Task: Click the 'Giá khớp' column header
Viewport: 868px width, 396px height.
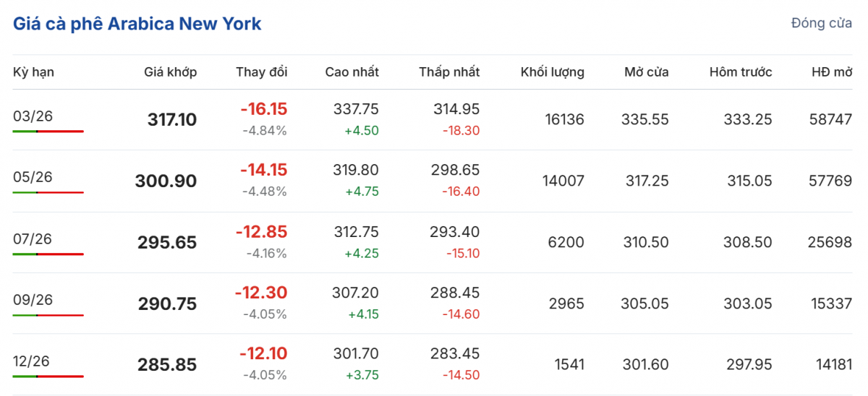Action: 170,72
